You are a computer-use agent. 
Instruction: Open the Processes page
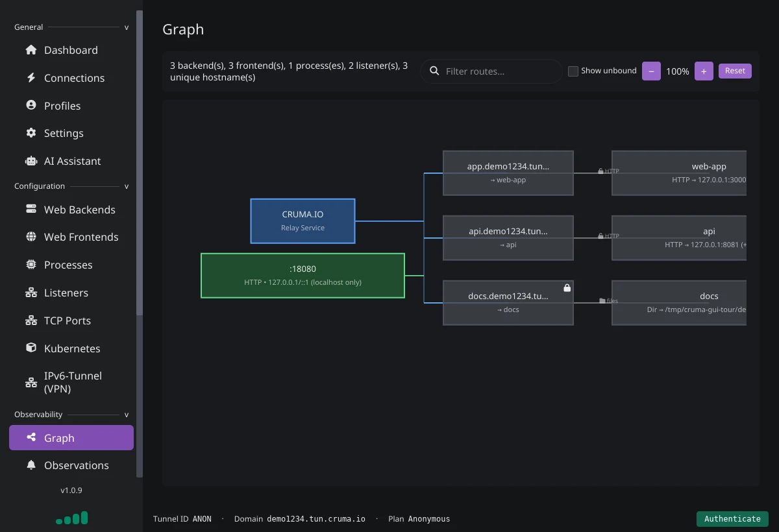[x=71, y=265]
